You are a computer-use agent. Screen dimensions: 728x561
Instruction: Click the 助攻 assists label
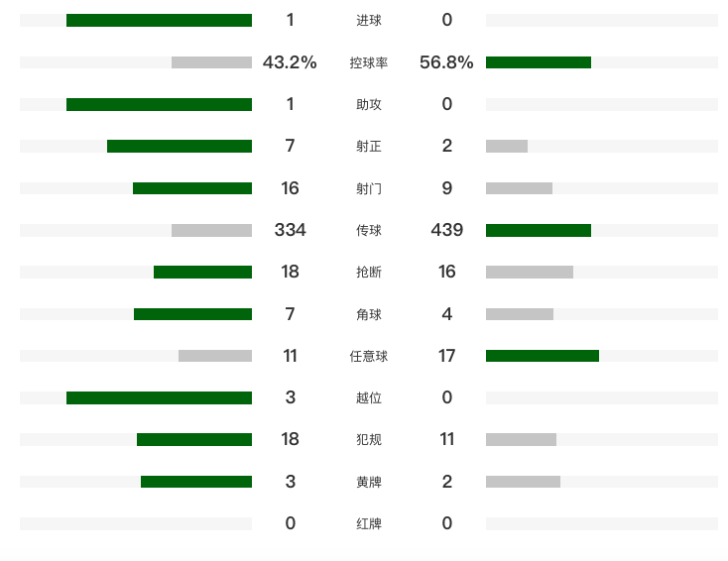(368, 104)
